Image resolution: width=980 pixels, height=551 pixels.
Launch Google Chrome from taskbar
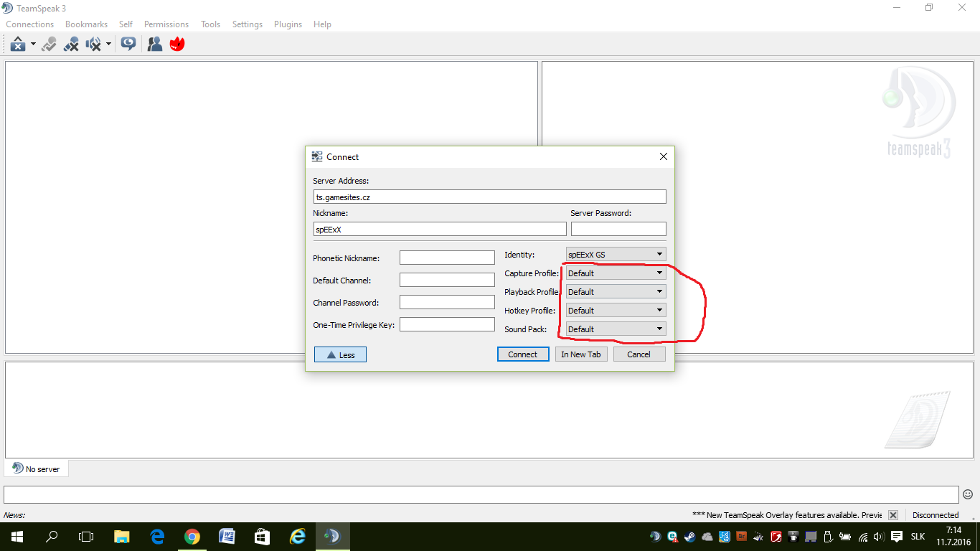click(192, 537)
